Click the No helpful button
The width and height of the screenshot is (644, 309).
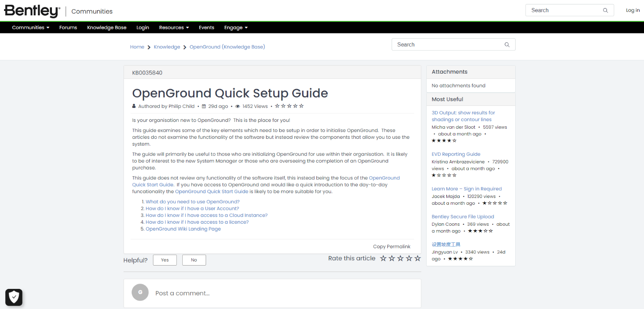point(194,260)
